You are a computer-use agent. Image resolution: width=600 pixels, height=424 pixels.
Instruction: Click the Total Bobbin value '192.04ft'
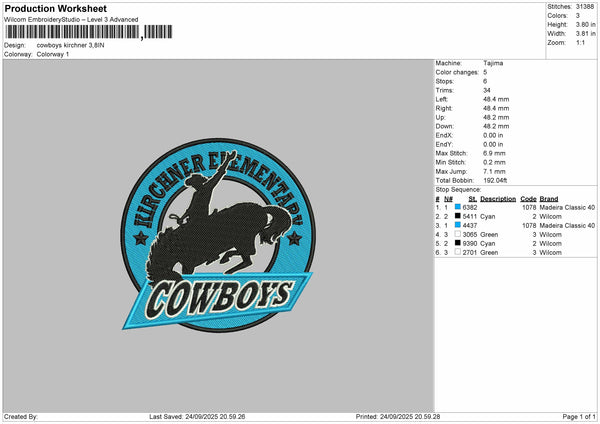click(x=495, y=180)
